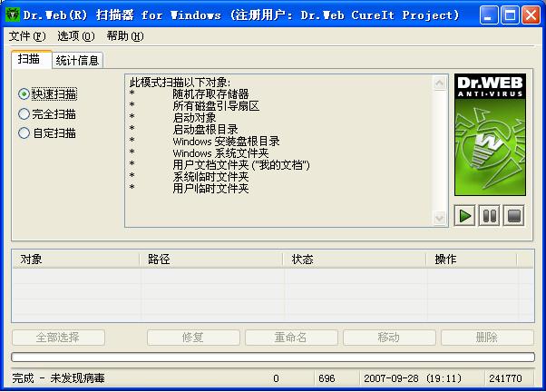This screenshot has width=546, height=392.
Task: Sort results by the 操作 column header
Action: pos(472,260)
